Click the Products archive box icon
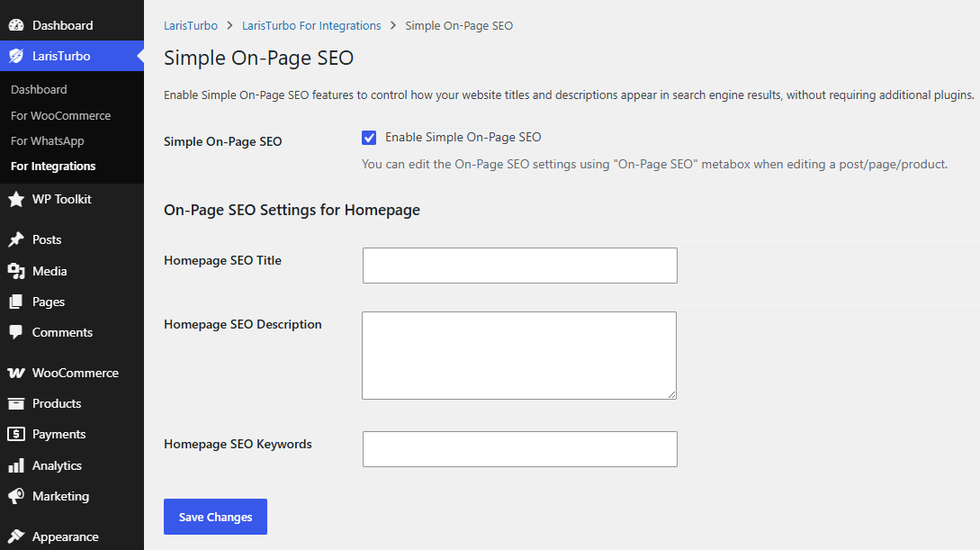980x550 pixels. (16, 403)
